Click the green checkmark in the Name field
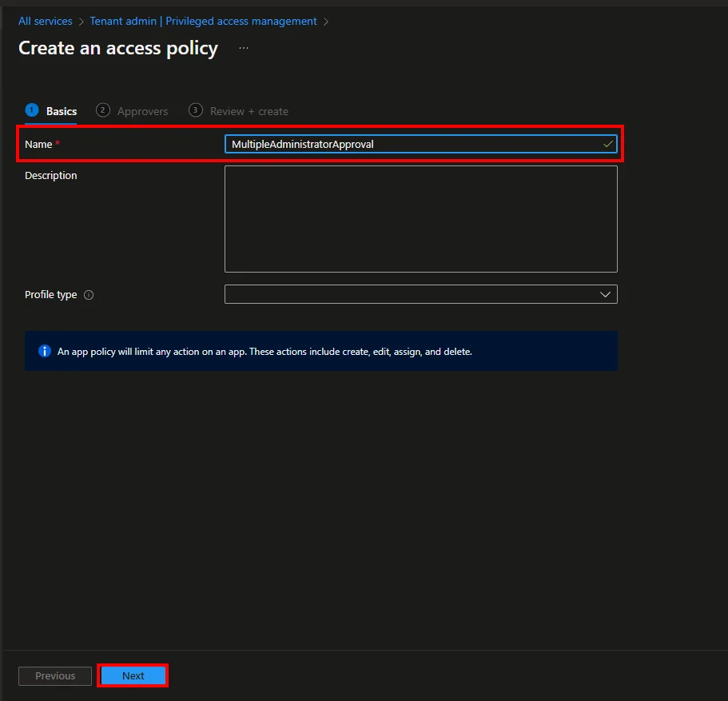The height and width of the screenshot is (701, 728). tap(608, 144)
